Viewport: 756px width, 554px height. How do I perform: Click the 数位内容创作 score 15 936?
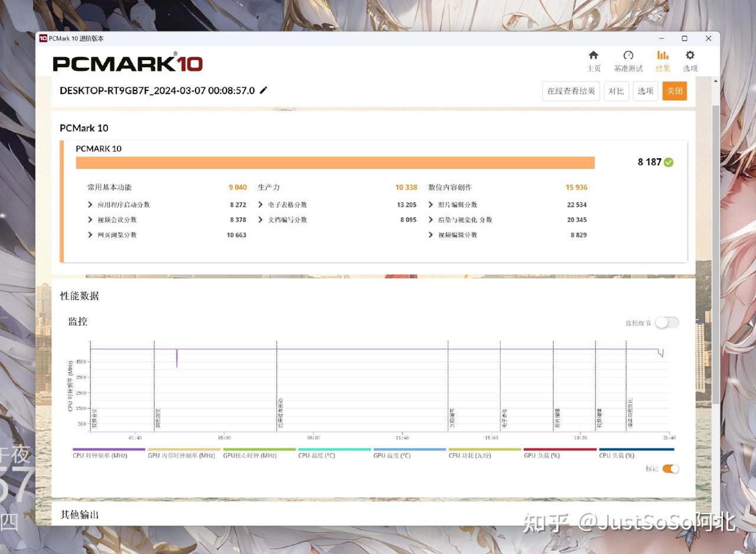[576, 187]
